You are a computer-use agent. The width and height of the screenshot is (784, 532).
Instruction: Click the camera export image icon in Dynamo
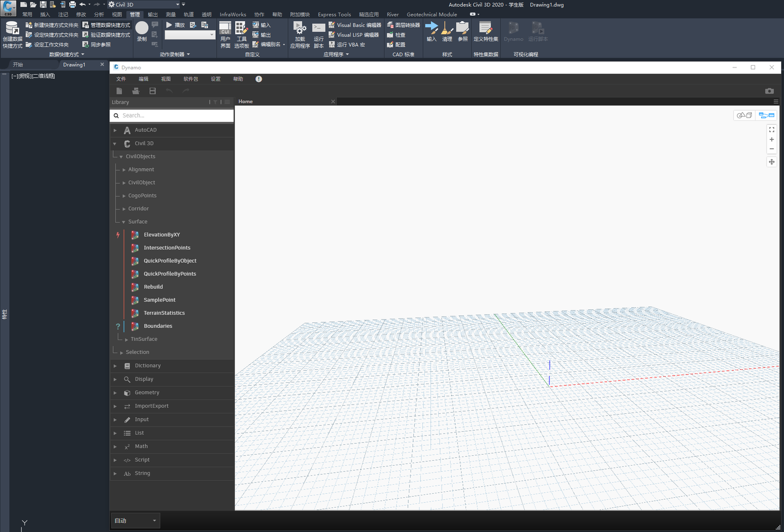point(769,91)
